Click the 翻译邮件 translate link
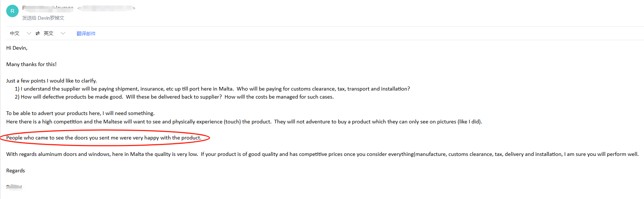The height and width of the screenshot is (199, 644). (x=86, y=34)
